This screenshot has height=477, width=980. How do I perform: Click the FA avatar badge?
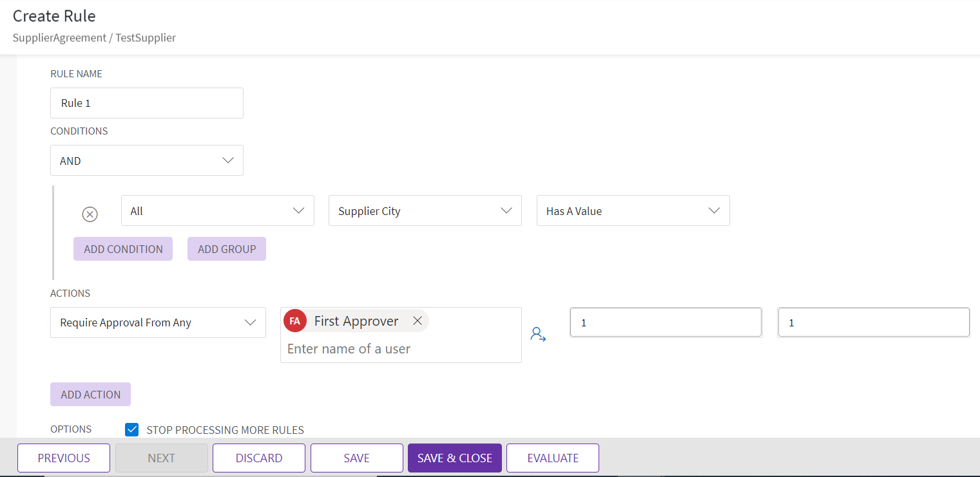pyautogui.click(x=294, y=321)
